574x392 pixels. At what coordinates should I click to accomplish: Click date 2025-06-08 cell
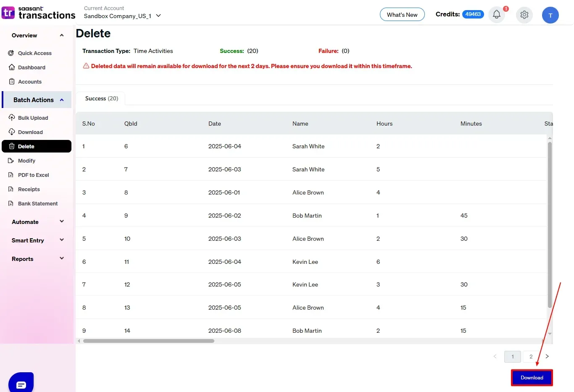[225, 331]
